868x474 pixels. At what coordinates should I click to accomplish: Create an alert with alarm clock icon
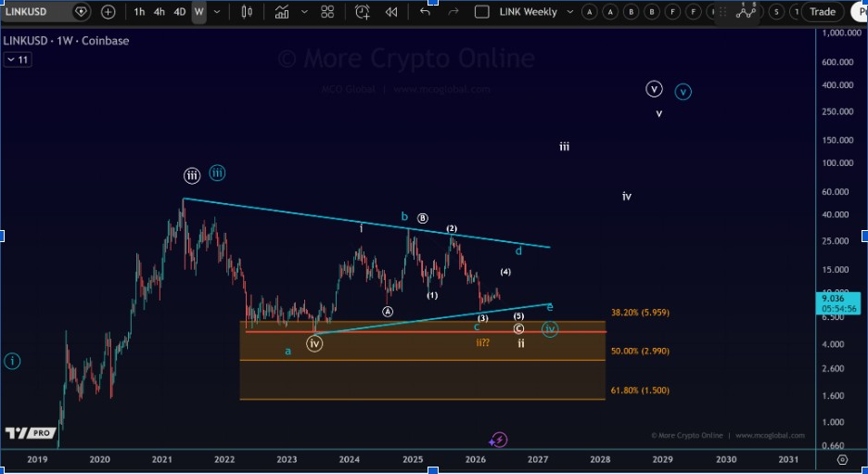(362, 12)
